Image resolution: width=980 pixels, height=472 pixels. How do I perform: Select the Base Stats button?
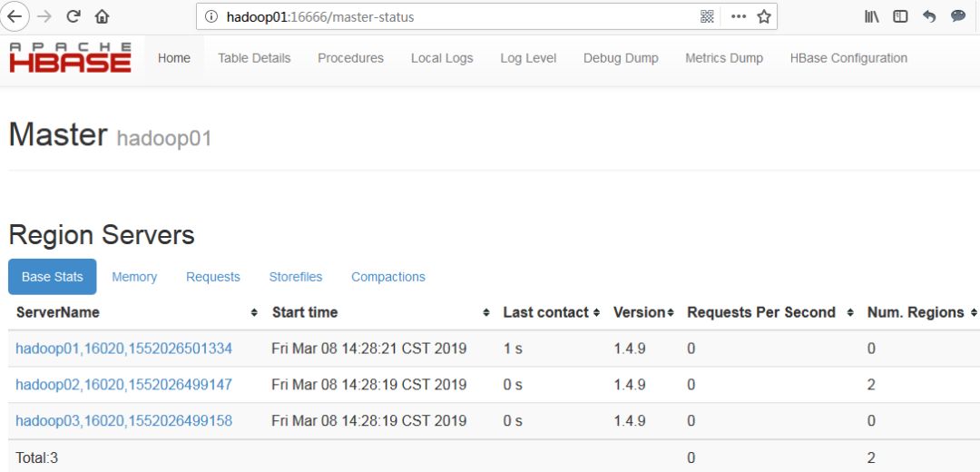click(52, 277)
